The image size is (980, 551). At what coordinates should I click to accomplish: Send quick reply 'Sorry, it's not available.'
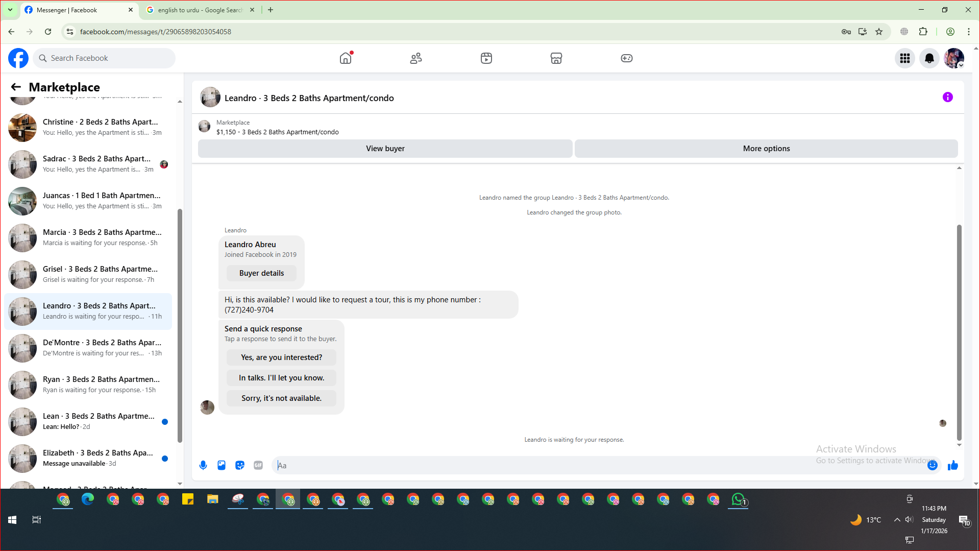281,398
